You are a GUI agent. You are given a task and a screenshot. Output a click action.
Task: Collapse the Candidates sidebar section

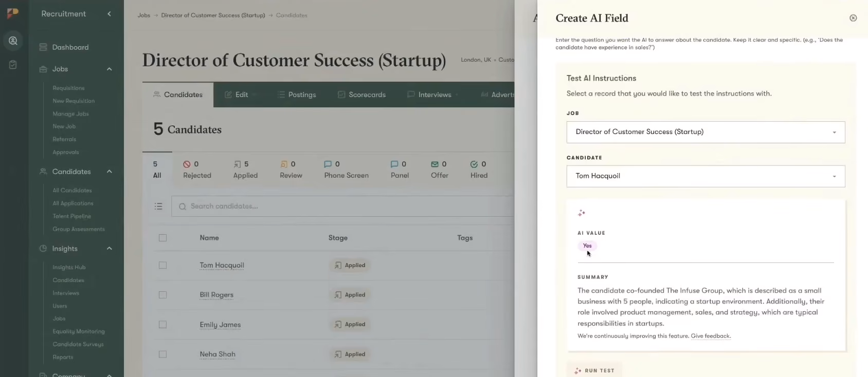pos(109,172)
